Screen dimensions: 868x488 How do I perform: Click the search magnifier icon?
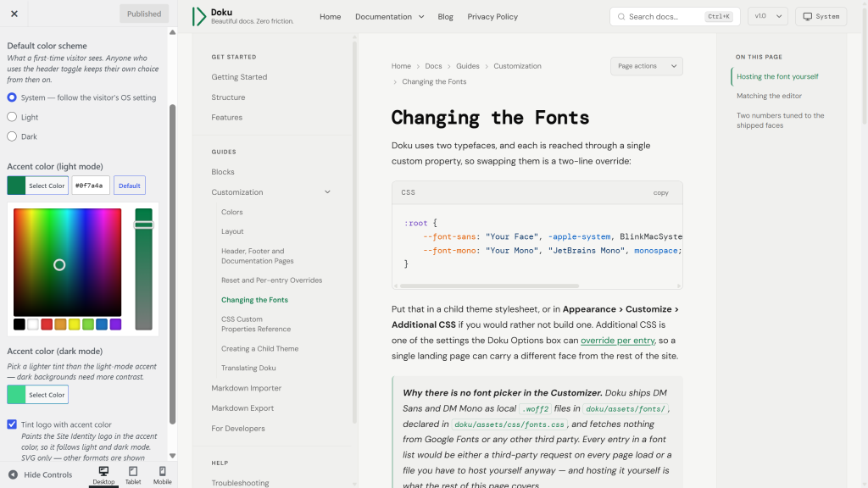point(621,17)
